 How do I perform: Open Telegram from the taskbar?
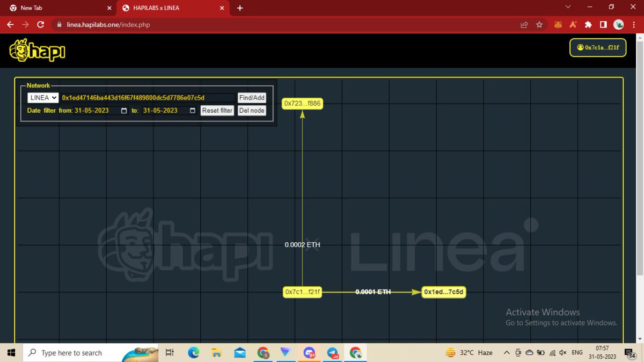tap(332, 352)
